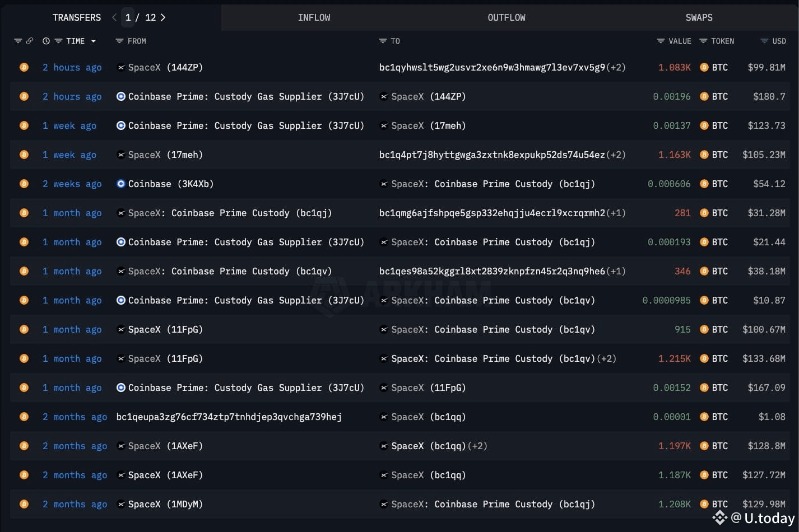Go to previous transfers page arrow

pos(114,17)
